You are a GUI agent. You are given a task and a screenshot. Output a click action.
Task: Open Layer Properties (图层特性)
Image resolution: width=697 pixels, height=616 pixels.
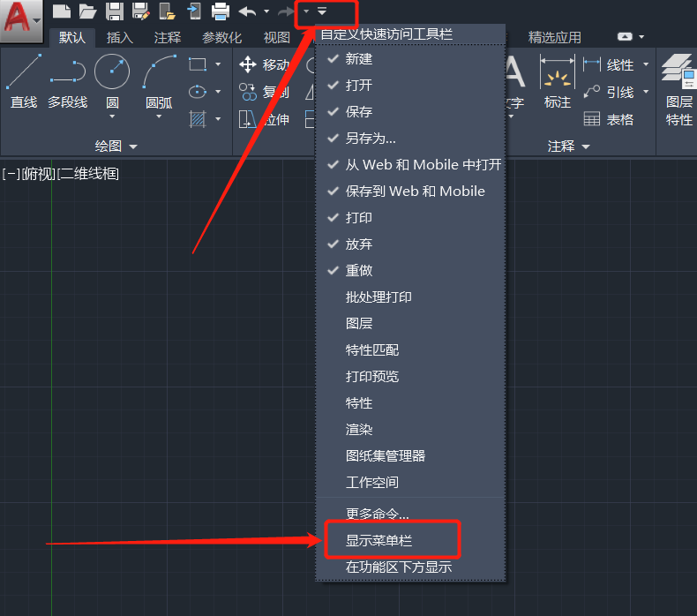click(x=678, y=90)
